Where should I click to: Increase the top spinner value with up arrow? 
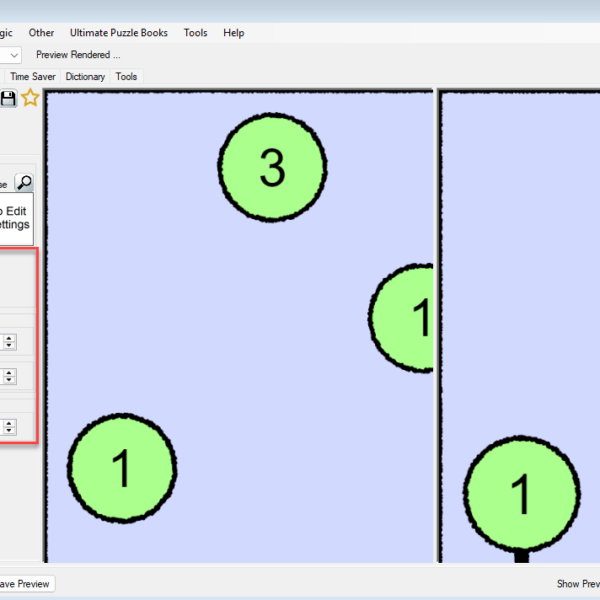9,338
